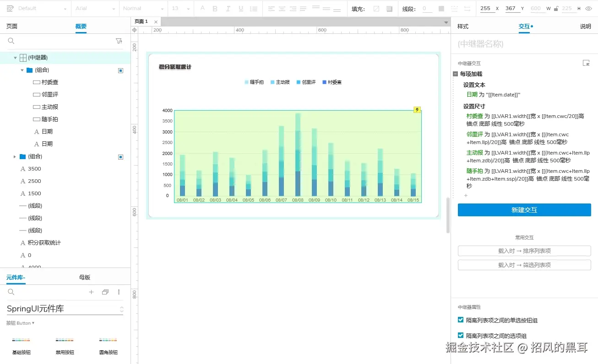Expand the 按钮 Button category
Image resolution: width=598 pixels, height=364 pixels.
pyautogui.click(x=20, y=323)
